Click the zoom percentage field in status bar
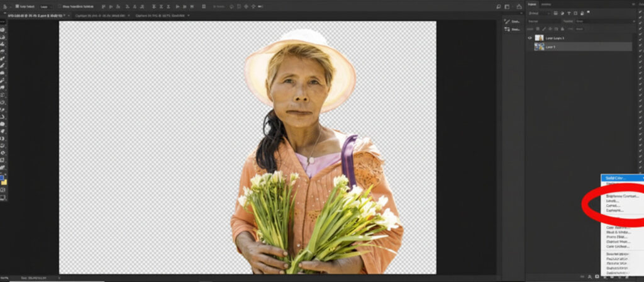Image resolution: width=644 pixels, height=282 pixels. (4, 278)
